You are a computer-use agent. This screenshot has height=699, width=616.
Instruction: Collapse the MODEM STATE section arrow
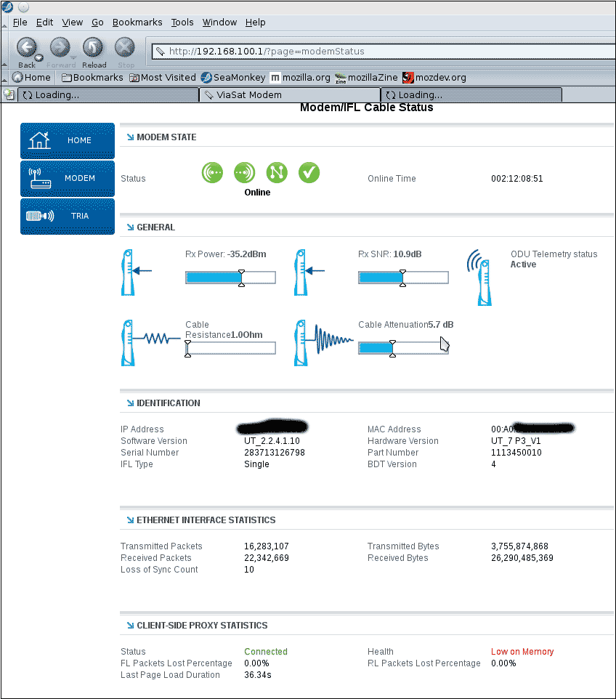click(130, 137)
